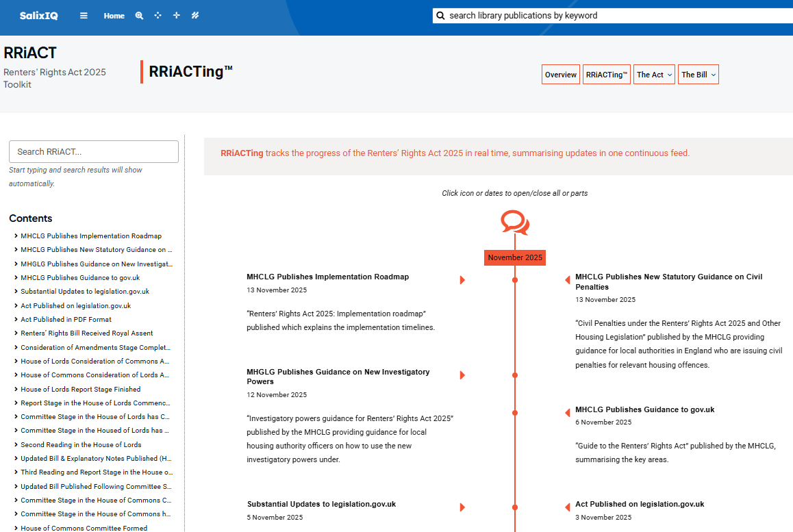Open the hamburger menu in header

point(84,16)
